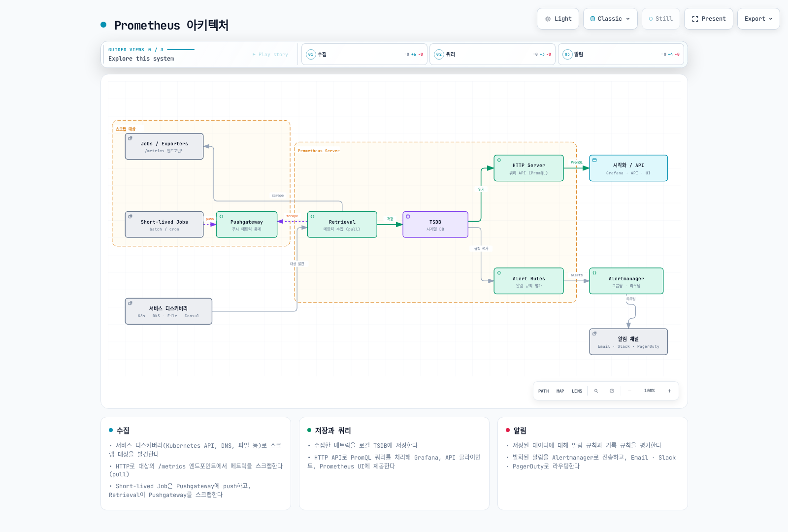Click the 'Prometheus Server' group label
Screen dimensions: 788x532
click(x=319, y=151)
